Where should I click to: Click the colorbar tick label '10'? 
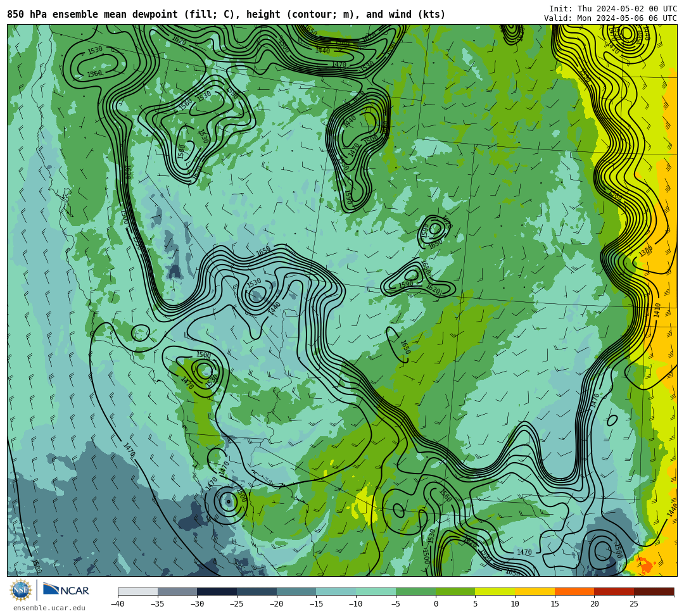pyautogui.click(x=515, y=604)
